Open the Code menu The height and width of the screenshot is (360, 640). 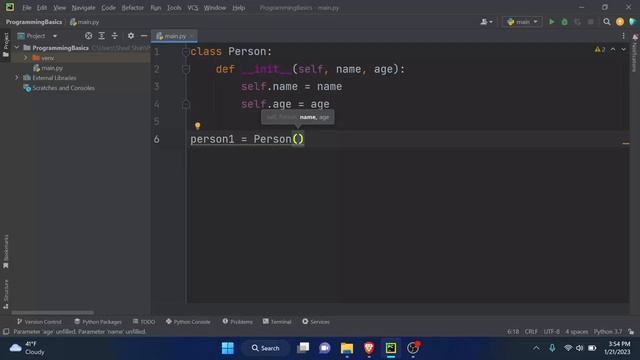[108, 8]
